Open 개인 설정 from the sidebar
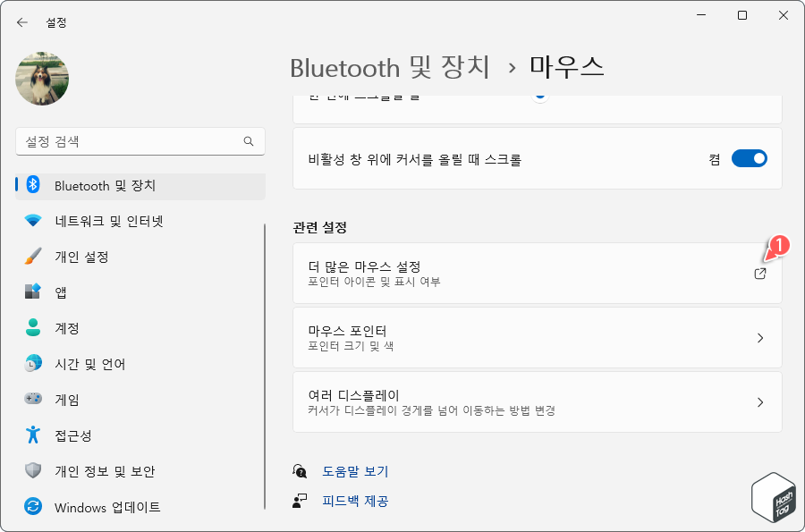 point(92,257)
